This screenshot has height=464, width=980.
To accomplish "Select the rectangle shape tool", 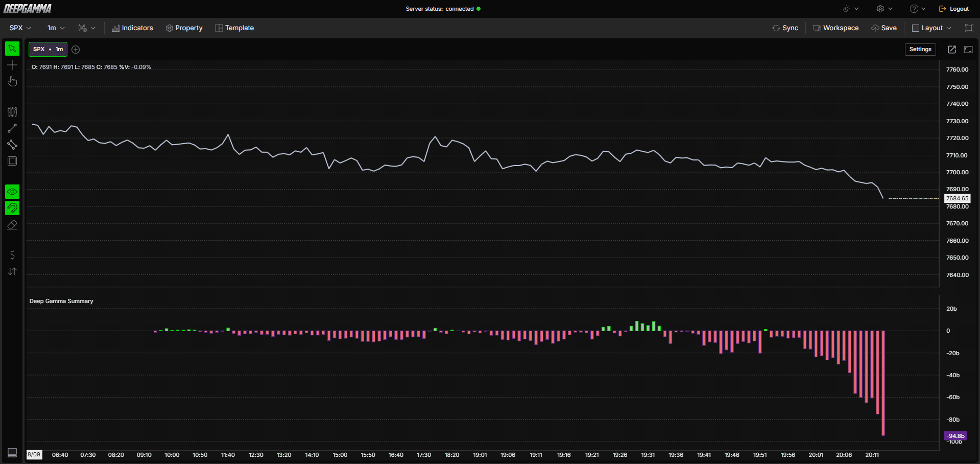I will click(12, 161).
